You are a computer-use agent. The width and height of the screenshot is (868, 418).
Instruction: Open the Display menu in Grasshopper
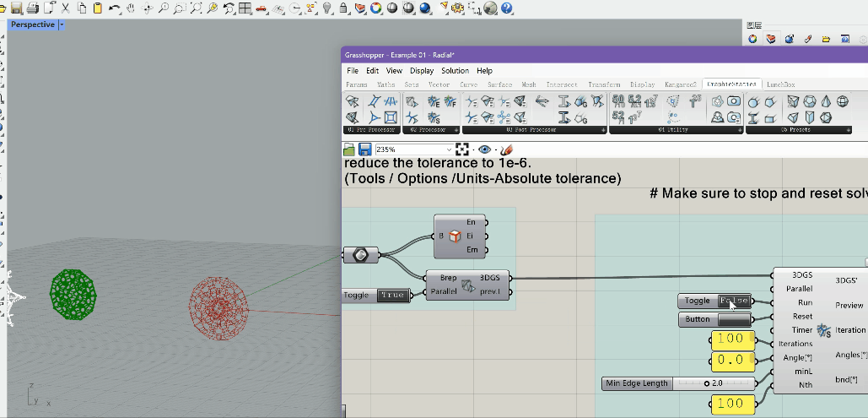pyautogui.click(x=422, y=71)
